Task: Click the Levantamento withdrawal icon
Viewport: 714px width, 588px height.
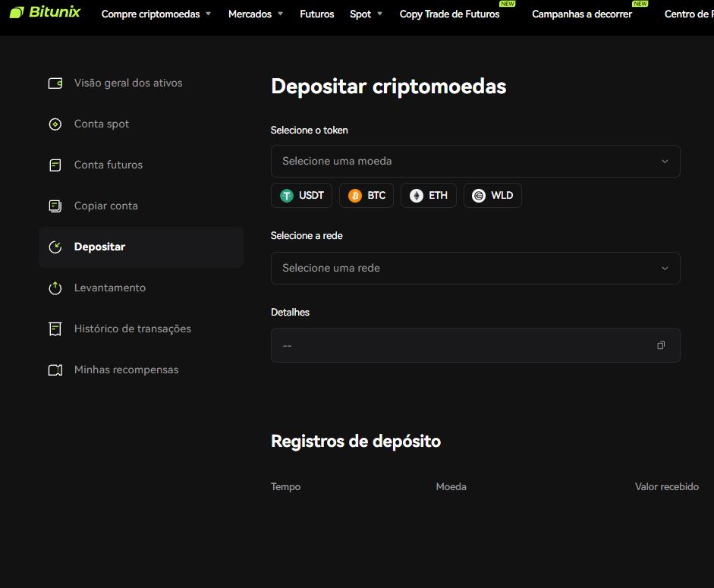Action: 55,288
